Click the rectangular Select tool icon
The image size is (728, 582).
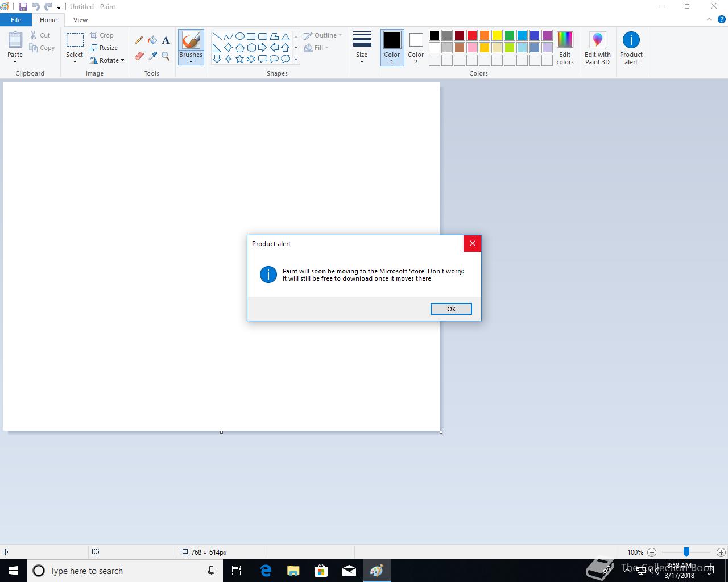[75, 40]
